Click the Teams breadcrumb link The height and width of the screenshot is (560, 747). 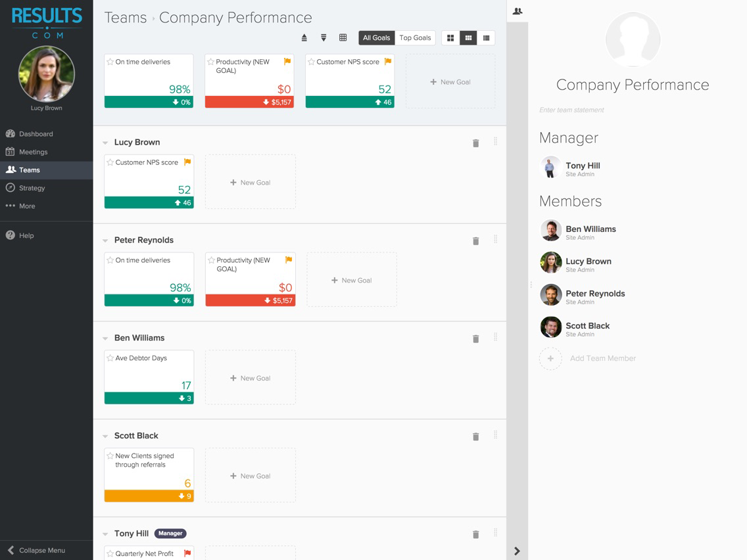pos(126,18)
